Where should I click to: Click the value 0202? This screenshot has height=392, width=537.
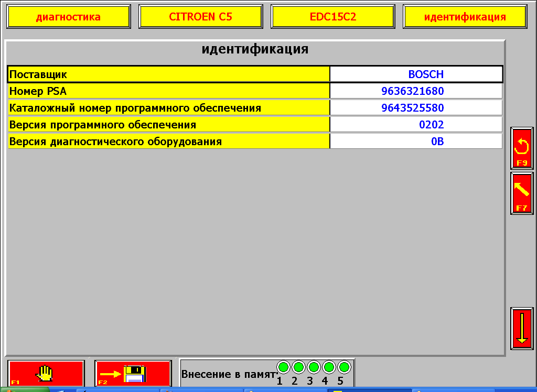(431, 125)
